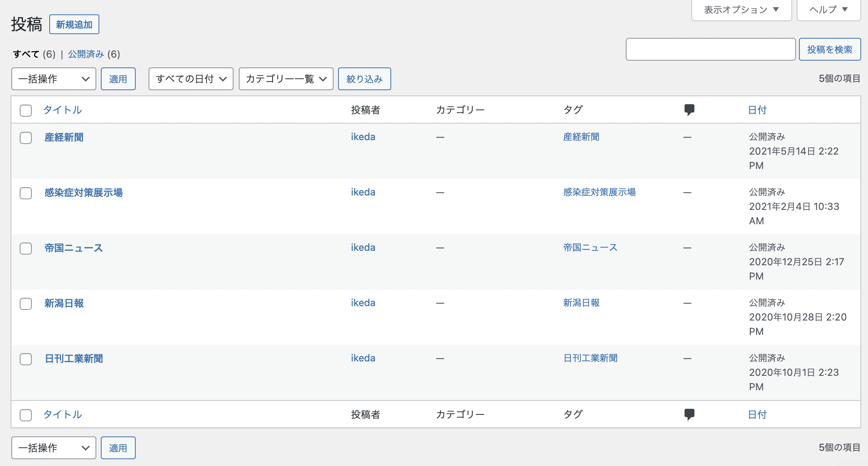868x466 pixels.
Task: Open the bottom 一括操作 bulk actions dropdown
Action: click(54, 448)
